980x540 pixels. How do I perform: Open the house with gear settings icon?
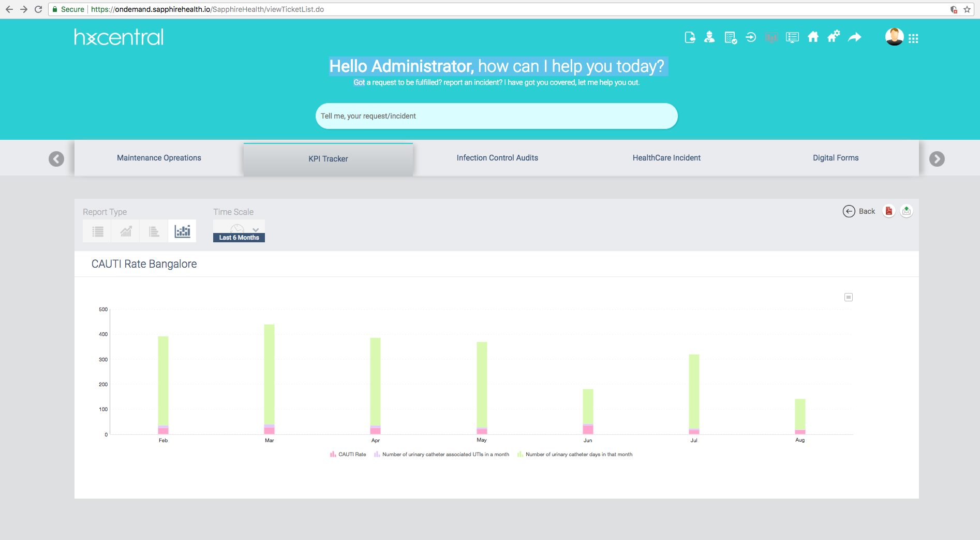coord(834,36)
